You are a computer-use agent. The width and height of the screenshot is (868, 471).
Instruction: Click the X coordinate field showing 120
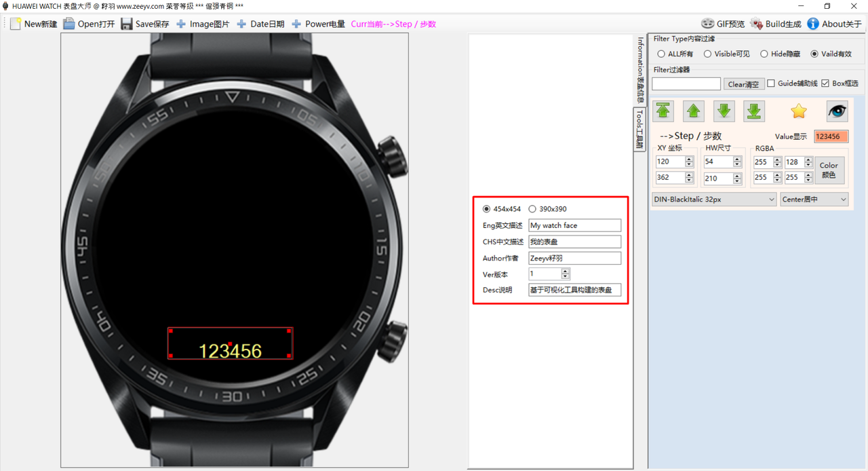point(670,162)
